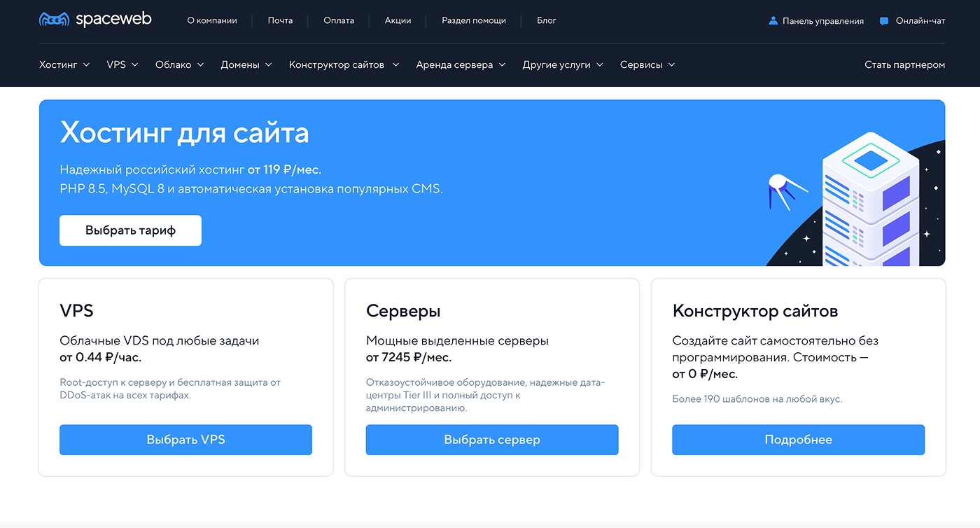
Task: Expand the VPS dropdown in the navigation
Action: pyautogui.click(x=122, y=64)
